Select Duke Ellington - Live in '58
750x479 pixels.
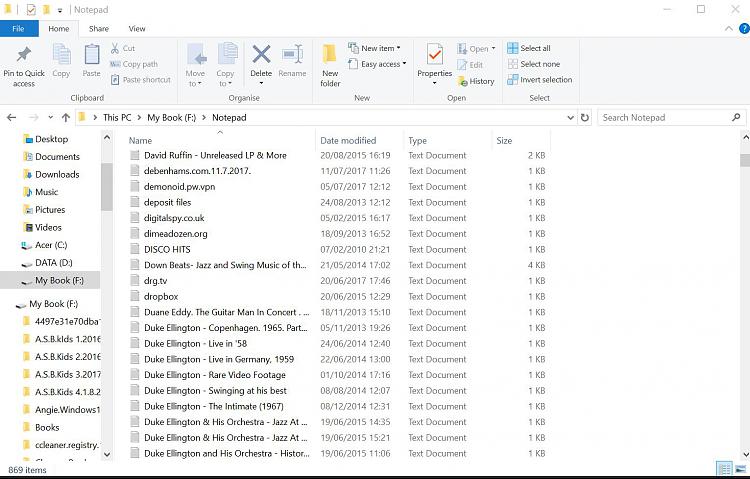195,344
